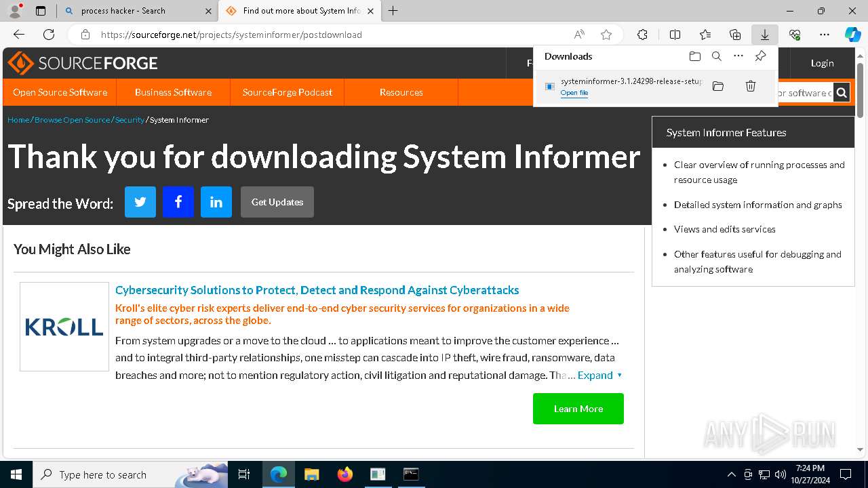Image resolution: width=868 pixels, height=488 pixels.
Task: Click the SourceForge software search field
Action: click(x=804, y=93)
